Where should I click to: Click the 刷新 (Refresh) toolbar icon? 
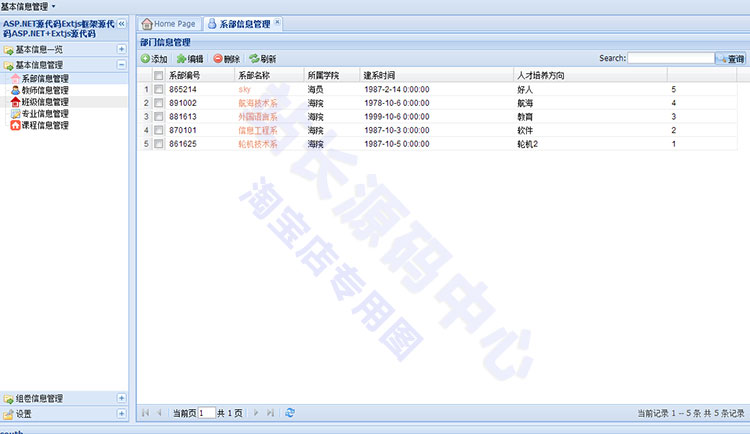tap(254, 59)
